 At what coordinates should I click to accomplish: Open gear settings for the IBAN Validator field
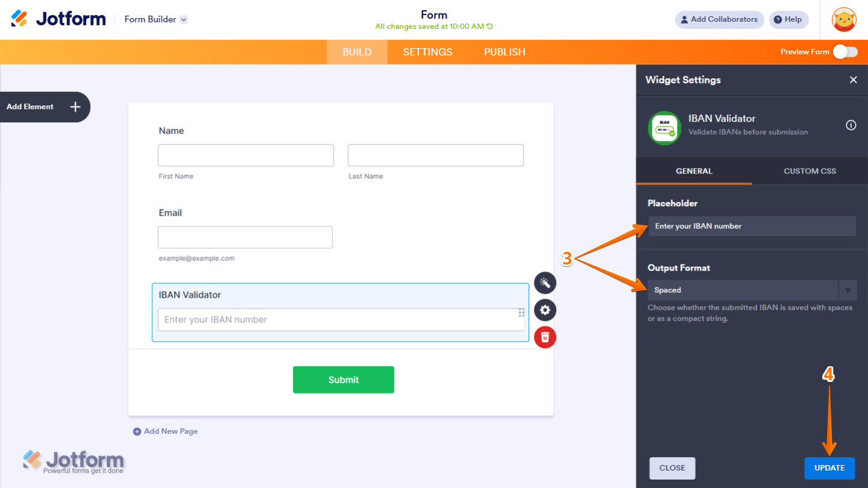[x=545, y=310]
